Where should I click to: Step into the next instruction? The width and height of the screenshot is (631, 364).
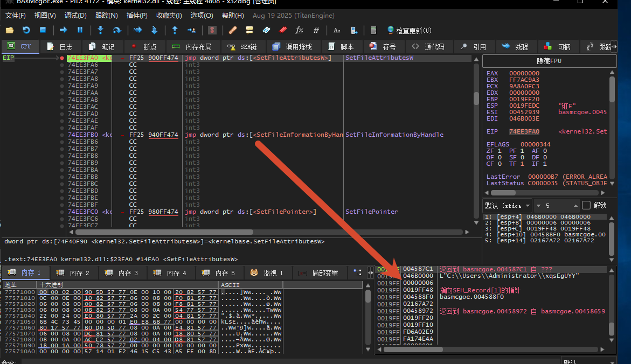[x=100, y=30]
